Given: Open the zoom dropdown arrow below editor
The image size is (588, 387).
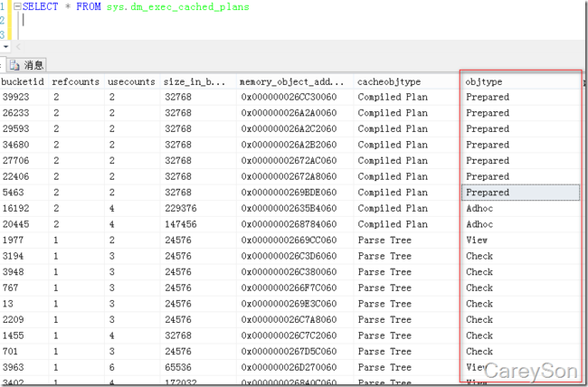Looking at the screenshot, I should coord(5,47).
